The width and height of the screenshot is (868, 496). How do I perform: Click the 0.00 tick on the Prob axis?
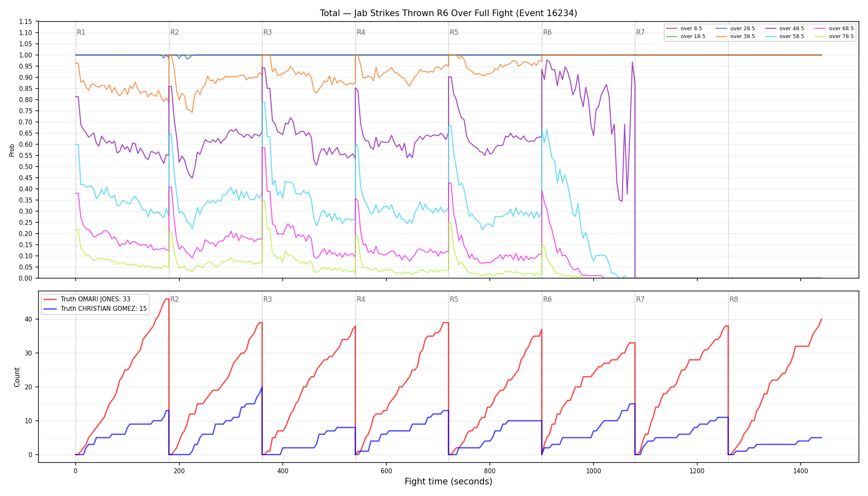coord(25,278)
